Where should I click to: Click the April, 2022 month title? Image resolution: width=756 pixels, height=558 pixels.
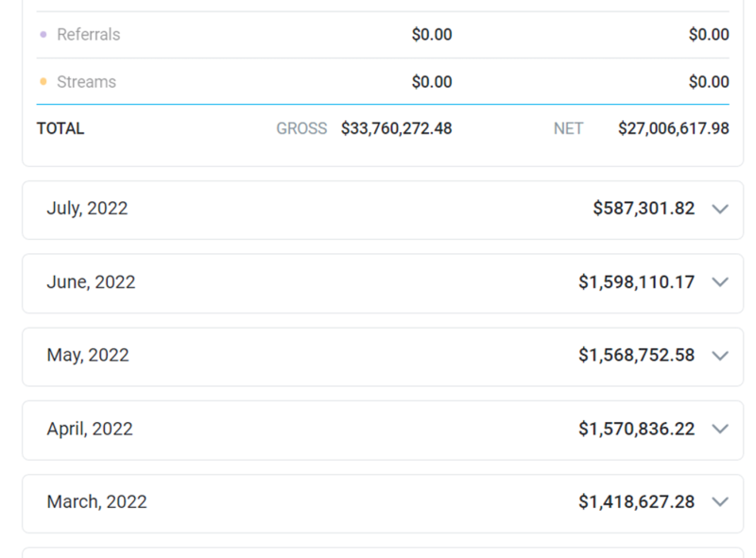[x=90, y=429]
